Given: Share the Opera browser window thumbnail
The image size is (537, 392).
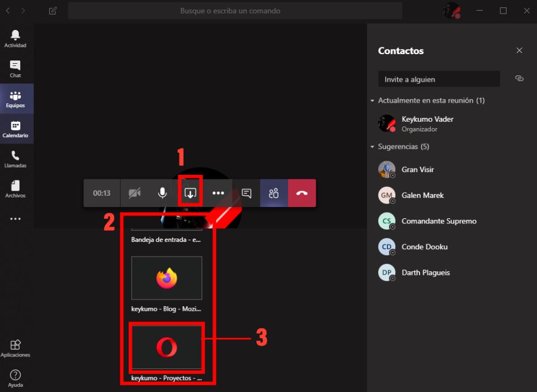Looking at the screenshot, I should coord(167,348).
